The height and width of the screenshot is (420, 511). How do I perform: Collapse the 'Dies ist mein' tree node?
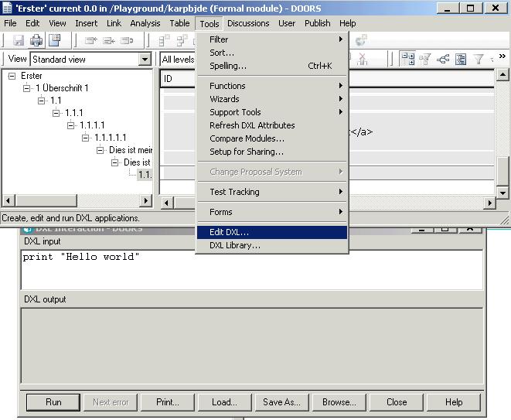(x=100, y=150)
